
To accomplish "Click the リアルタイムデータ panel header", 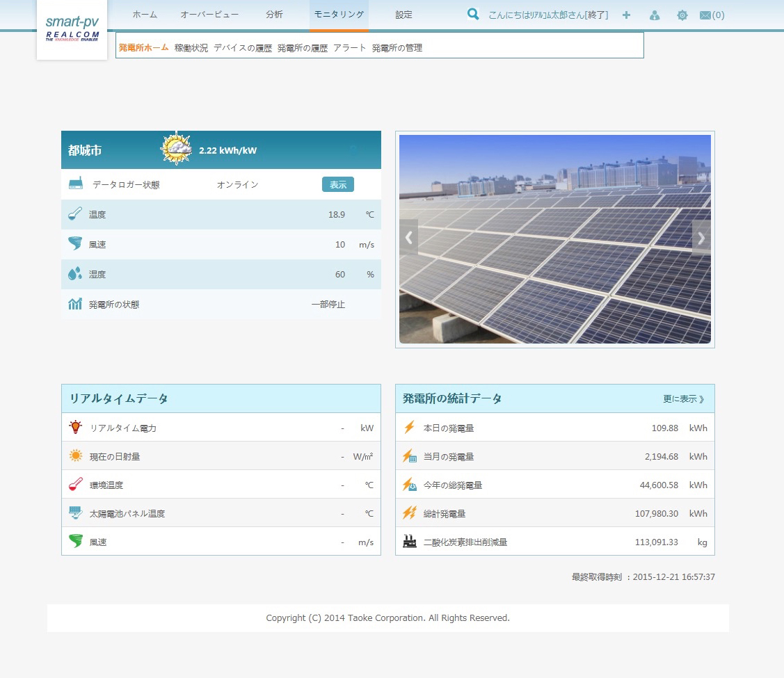I will click(x=221, y=398).
